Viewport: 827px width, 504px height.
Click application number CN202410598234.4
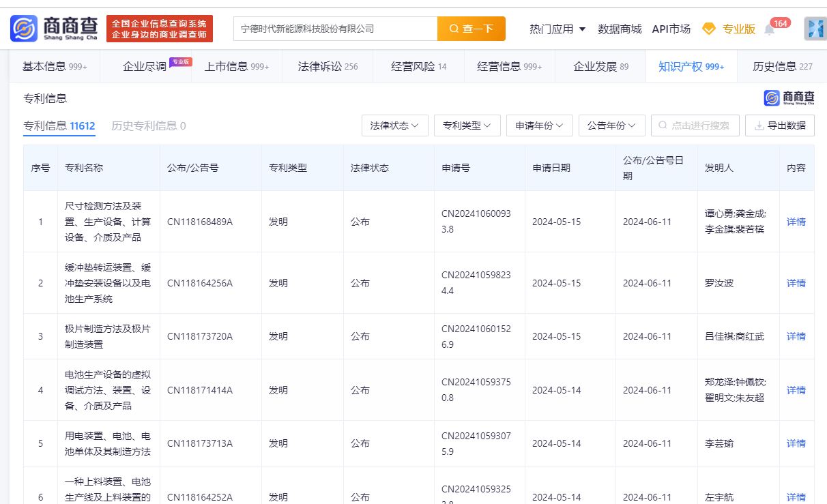pyautogui.click(x=476, y=283)
